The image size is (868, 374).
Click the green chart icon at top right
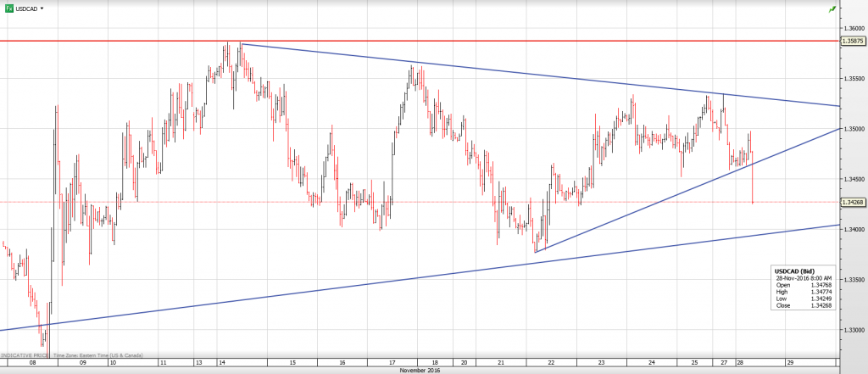832,9
